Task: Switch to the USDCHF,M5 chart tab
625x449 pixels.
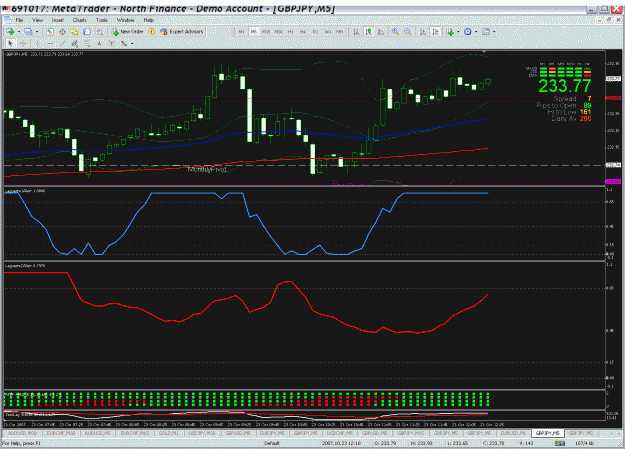Action: (x=340, y=433)
